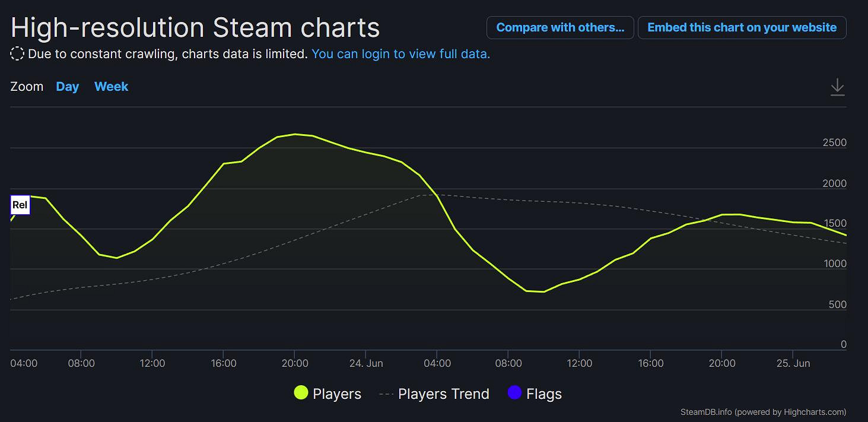Open the SteamDB.info credit link
The image size is (868, 422).
pyautogui.click(x=706, y=412)
